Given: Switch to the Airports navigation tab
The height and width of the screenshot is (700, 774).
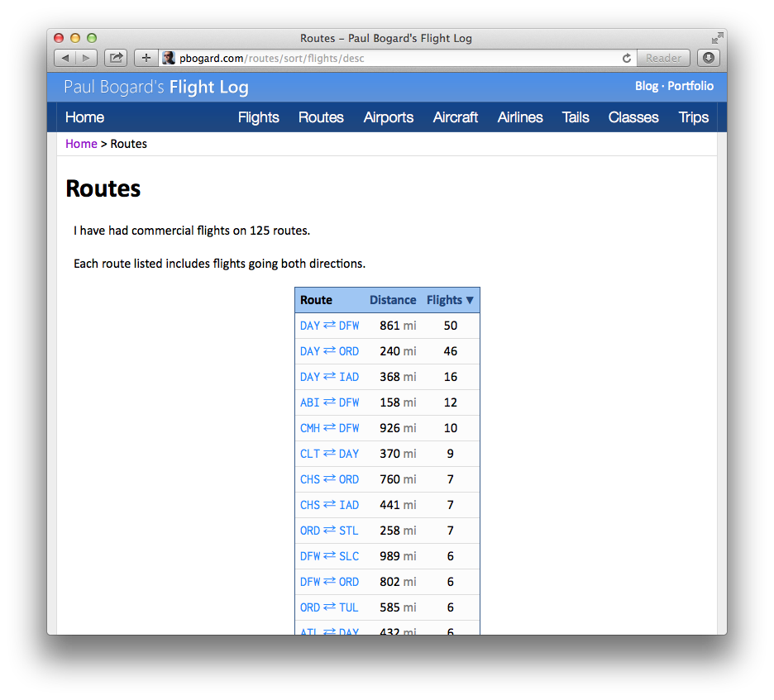Looking at the screenshot, I should coord(388,117).
